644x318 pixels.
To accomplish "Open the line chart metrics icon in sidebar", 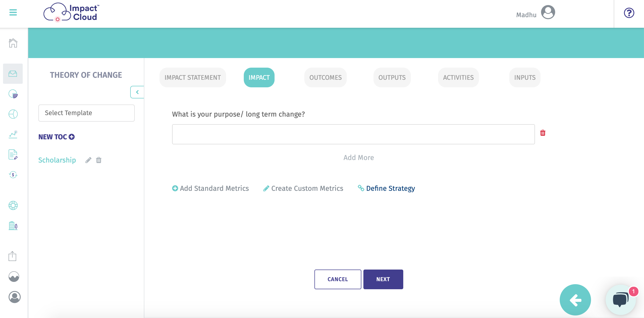I will tap(13, 134).
